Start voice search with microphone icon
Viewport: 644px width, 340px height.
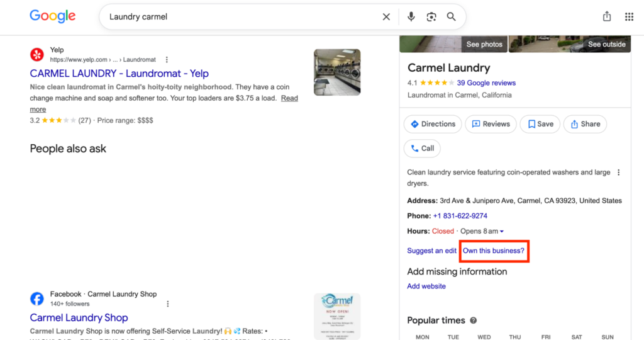point(411,17)
